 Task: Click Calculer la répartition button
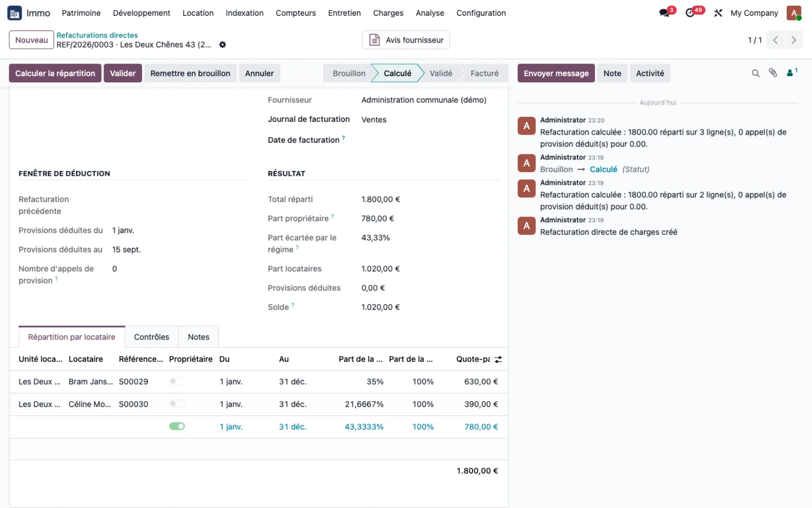point(55,73)
